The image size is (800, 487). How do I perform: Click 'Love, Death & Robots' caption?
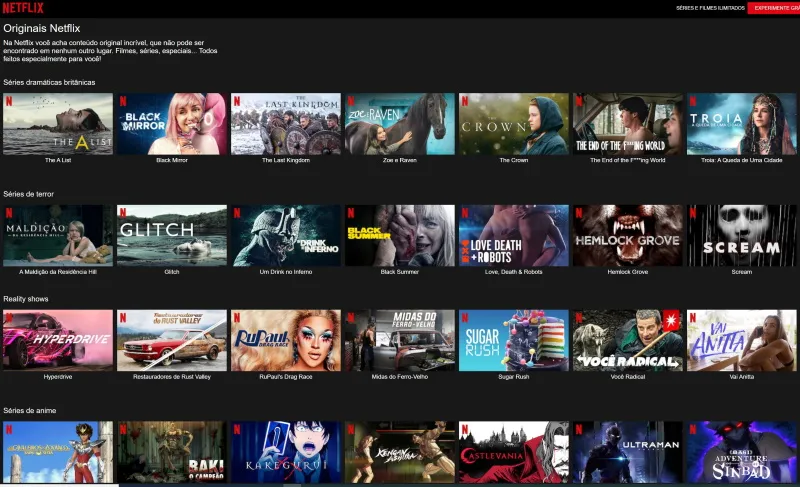click(x=514, y=272)
